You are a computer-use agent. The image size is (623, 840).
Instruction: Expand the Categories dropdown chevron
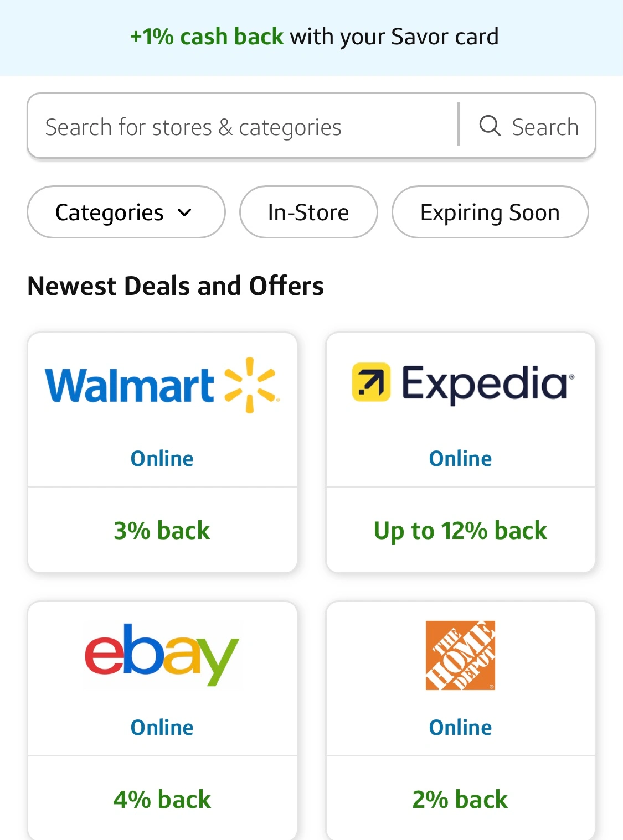pos(185,212)
